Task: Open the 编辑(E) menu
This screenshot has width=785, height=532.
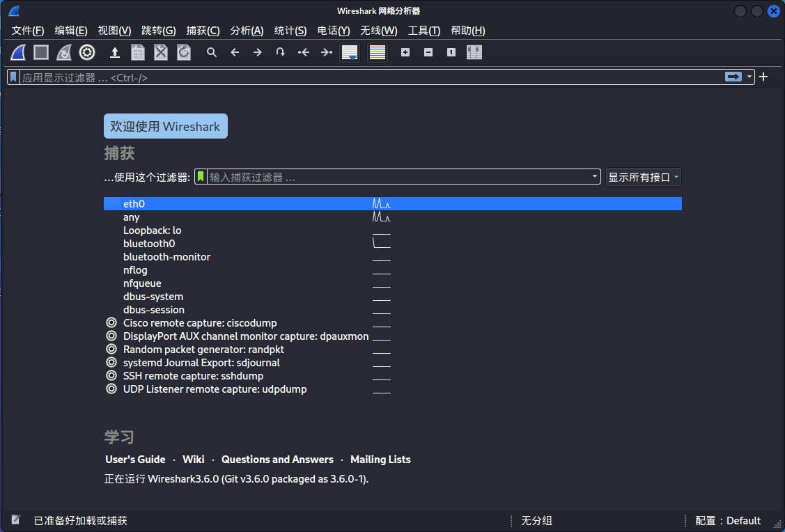Action: pyautogui.click(x=71, y=31)
